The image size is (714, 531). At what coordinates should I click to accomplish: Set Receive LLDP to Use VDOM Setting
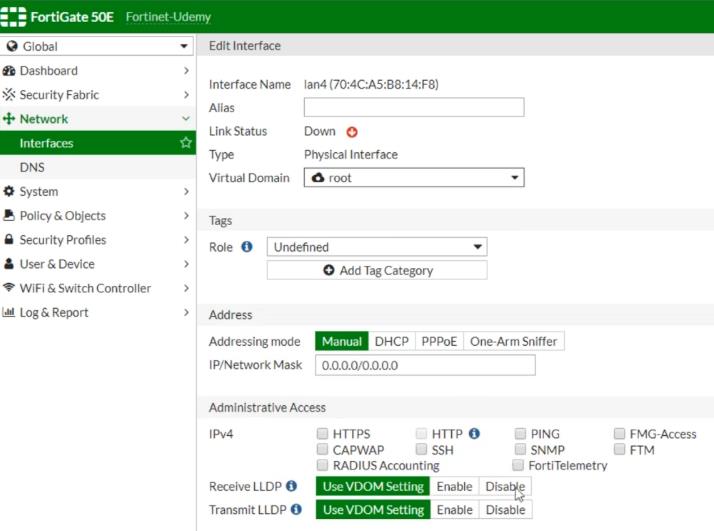coord(373,486)
